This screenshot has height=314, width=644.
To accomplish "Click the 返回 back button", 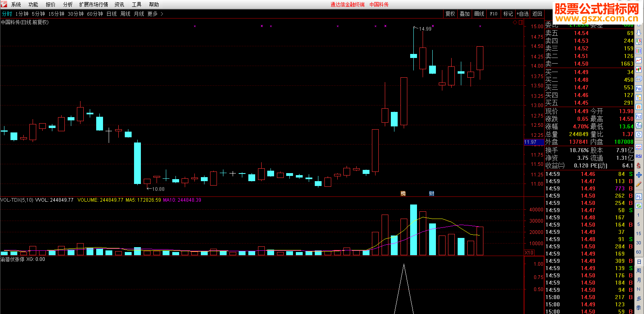I will point(537,14).
